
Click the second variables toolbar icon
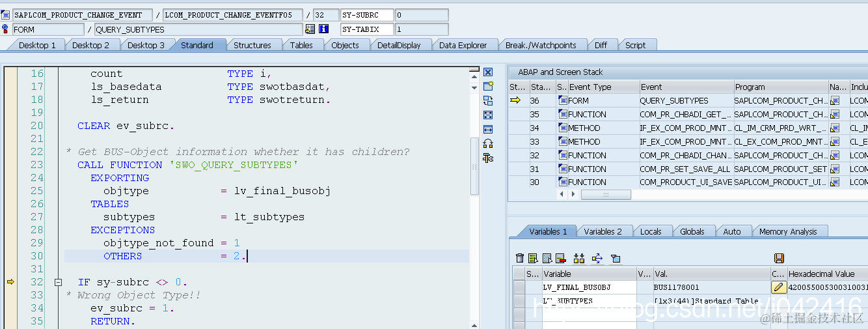coord(533,258)
